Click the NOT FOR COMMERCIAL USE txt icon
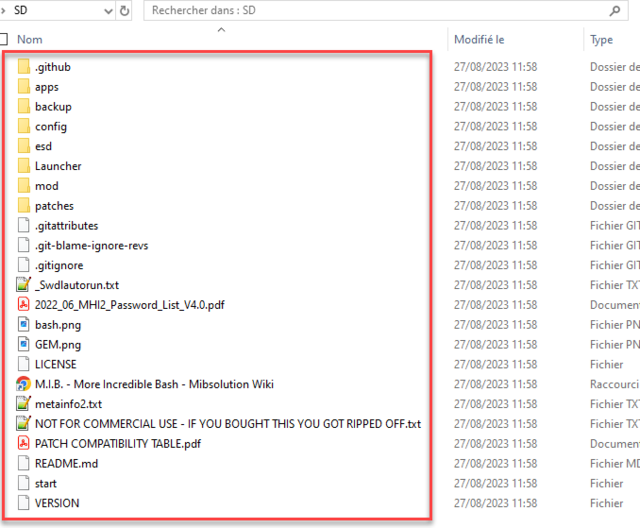This screenshot has width=640, height=528. 23,424
